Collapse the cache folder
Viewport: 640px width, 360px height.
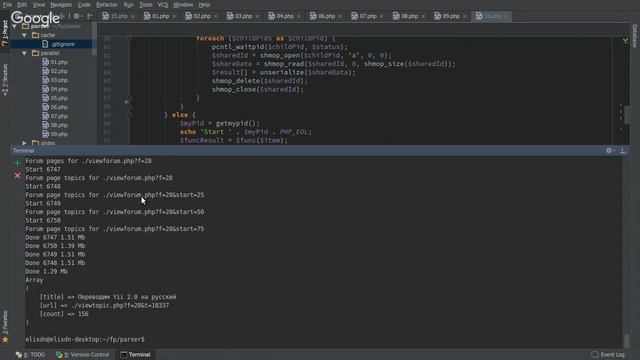(x=24, y=35)
